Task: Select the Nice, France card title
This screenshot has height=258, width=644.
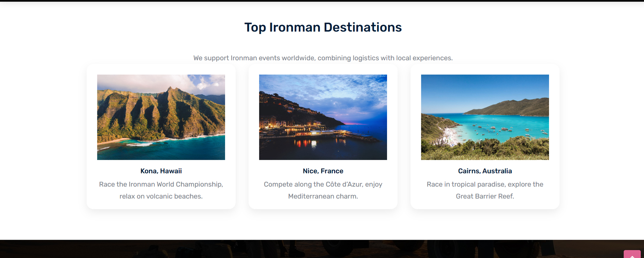Action: (x=323, y=171)
